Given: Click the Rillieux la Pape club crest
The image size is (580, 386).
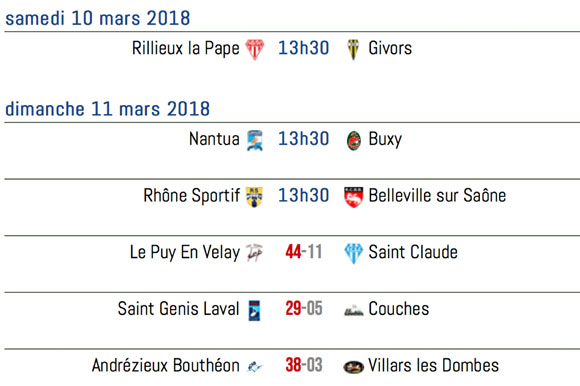Looking at the screenshot, I should click(255, 49).
